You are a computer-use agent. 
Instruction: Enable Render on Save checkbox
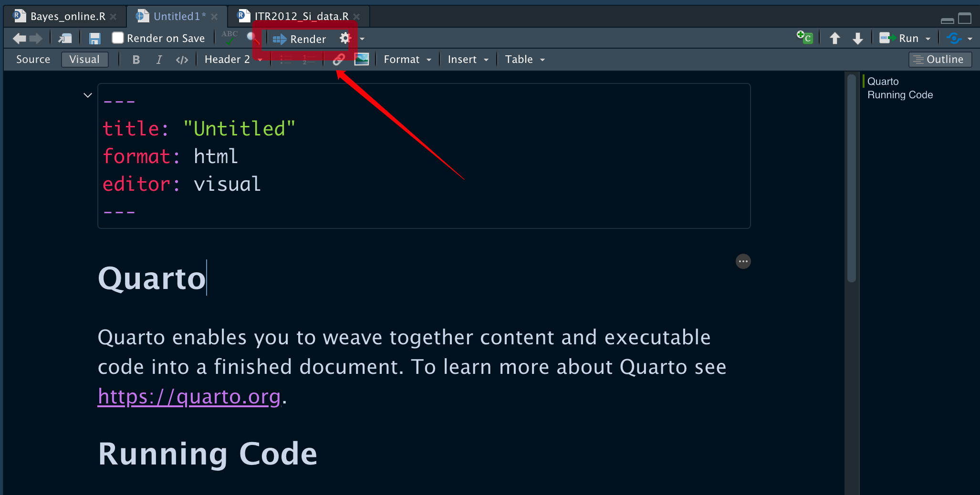[x=118, y=38]
